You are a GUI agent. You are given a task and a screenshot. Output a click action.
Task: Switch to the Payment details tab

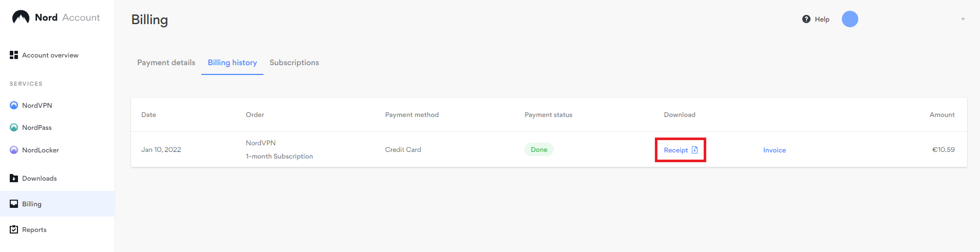[166, 63]
